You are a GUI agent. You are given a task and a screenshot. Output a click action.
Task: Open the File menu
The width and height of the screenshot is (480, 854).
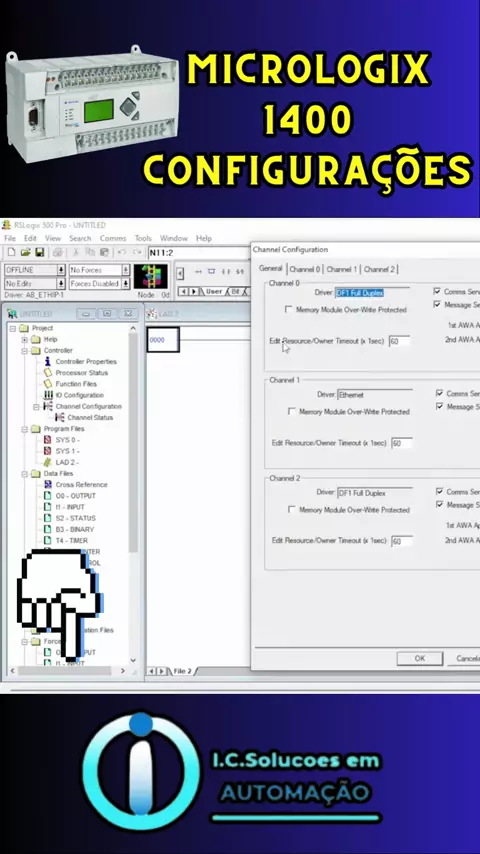(10, 239)
